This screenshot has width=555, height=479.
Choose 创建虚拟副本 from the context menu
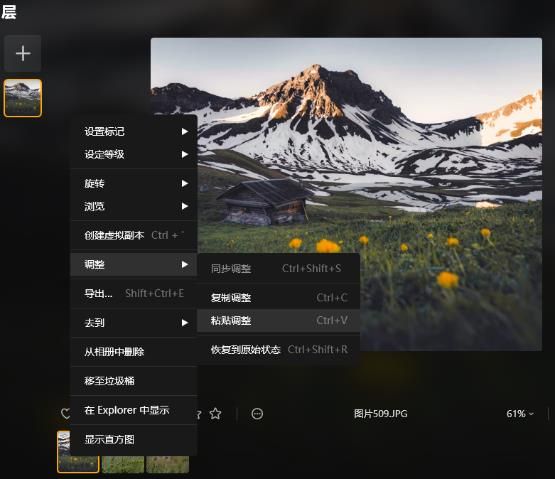point(134,235)
